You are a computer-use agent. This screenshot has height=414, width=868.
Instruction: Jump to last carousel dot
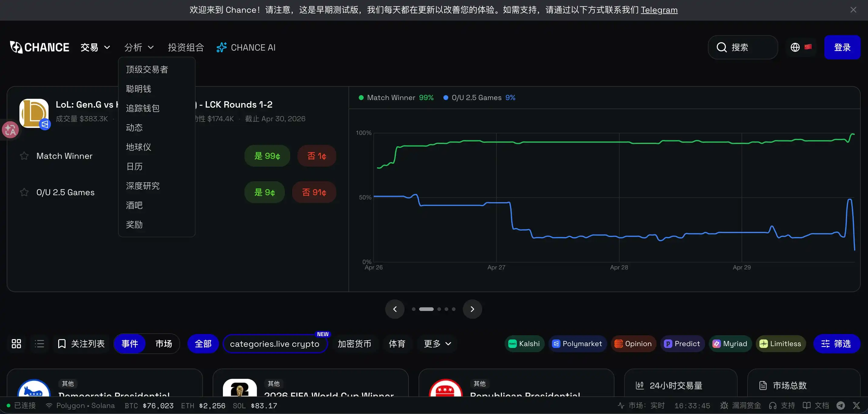click(x=453, y=309)
